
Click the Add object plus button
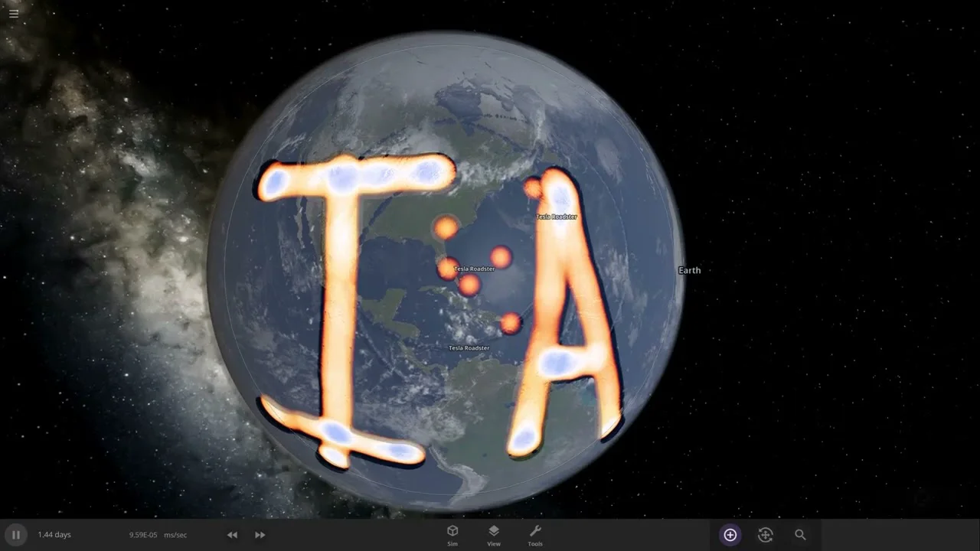tap(730, 535)
